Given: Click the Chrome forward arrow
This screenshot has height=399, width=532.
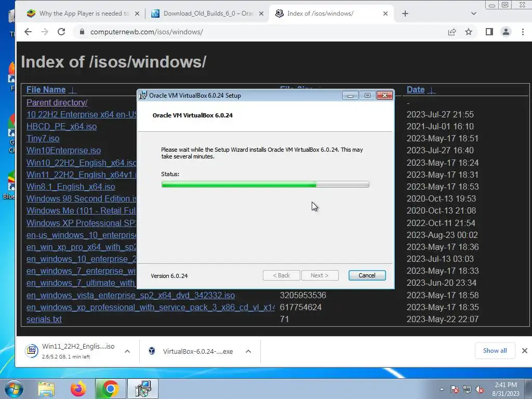Looking at the screenshot, I should (x=45, y=32).
